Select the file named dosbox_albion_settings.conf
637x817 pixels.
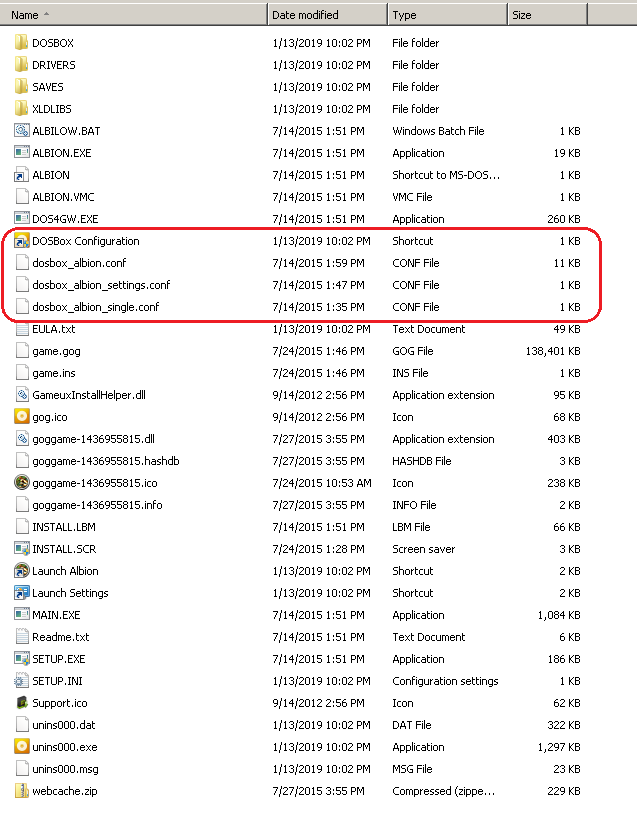pyautogui.click(x=101, y=284)
